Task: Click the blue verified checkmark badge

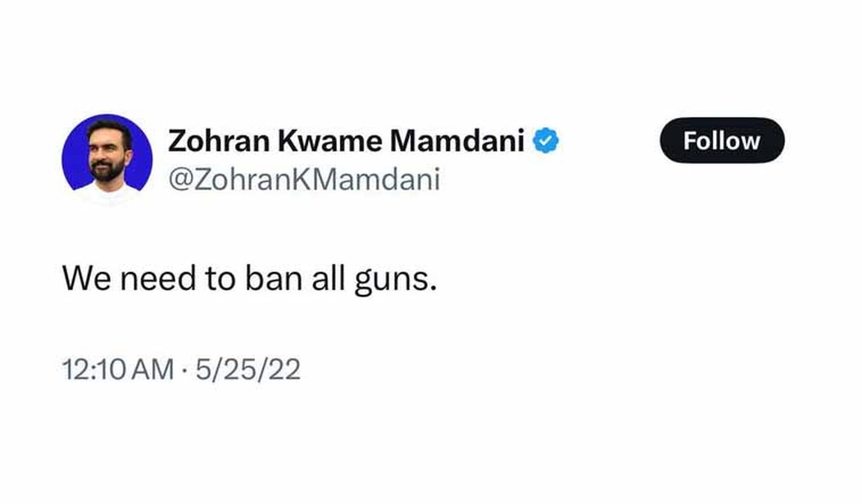Action: click(x=547, y=142)
